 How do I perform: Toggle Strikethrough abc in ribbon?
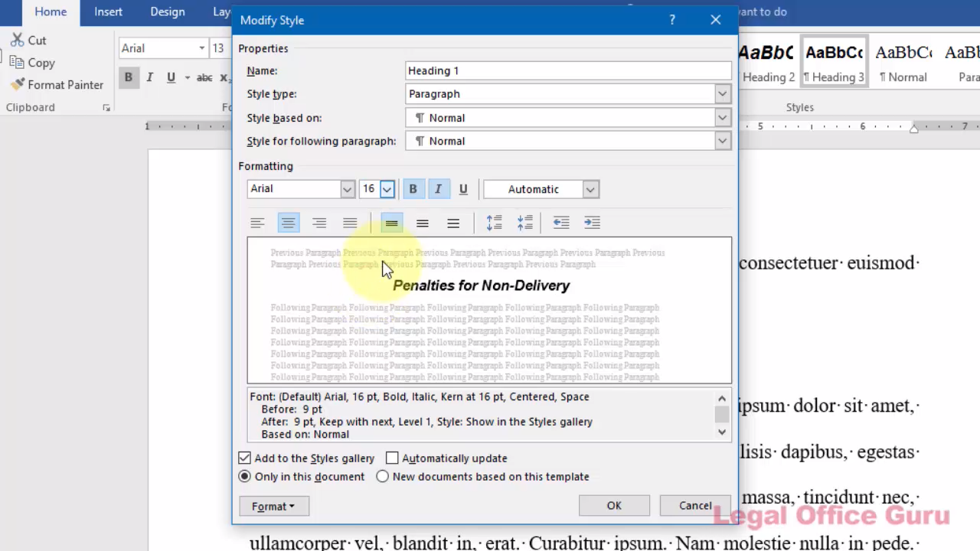[x=204, y=77]
